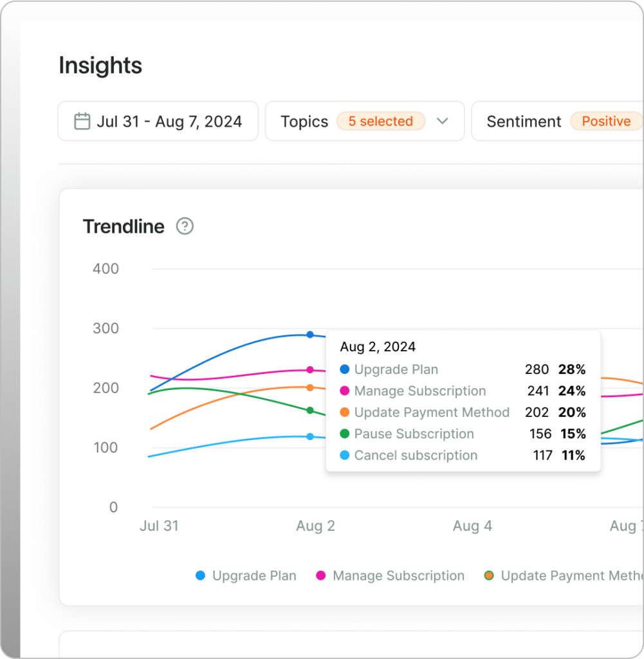Click the green Pause Subscription point on Aug 2
Image resolution: width=644 pixels, height=659 pixels.
tap(310, 411)
